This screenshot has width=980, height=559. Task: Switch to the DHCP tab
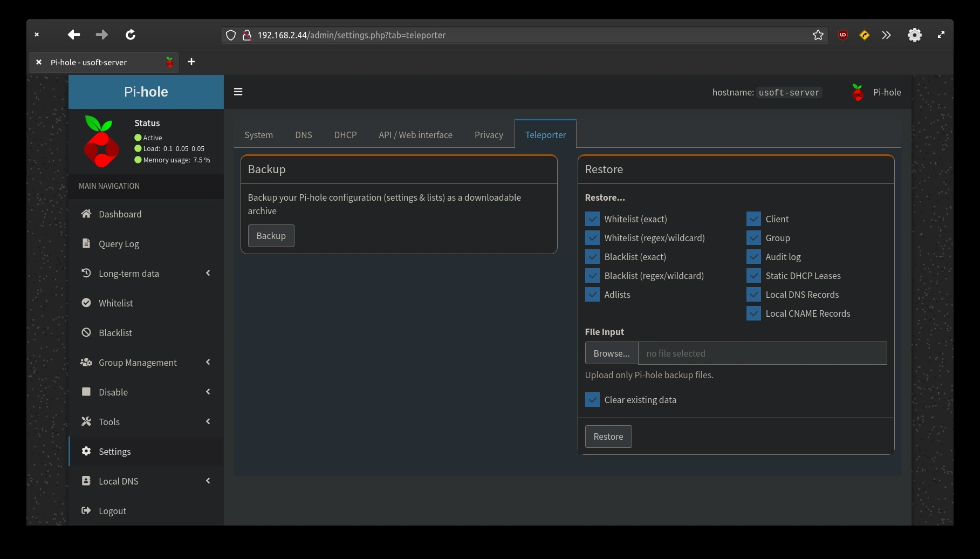(x=345, y=135)
